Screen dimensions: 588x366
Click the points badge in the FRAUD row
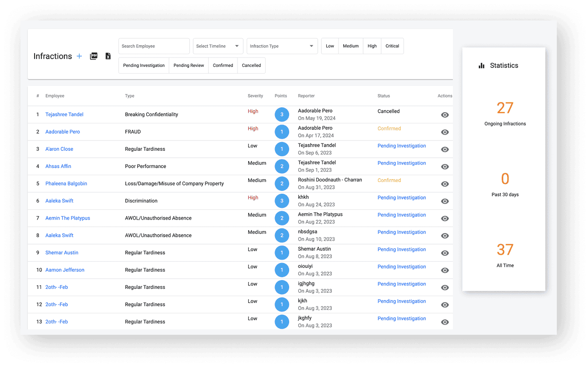282,132
